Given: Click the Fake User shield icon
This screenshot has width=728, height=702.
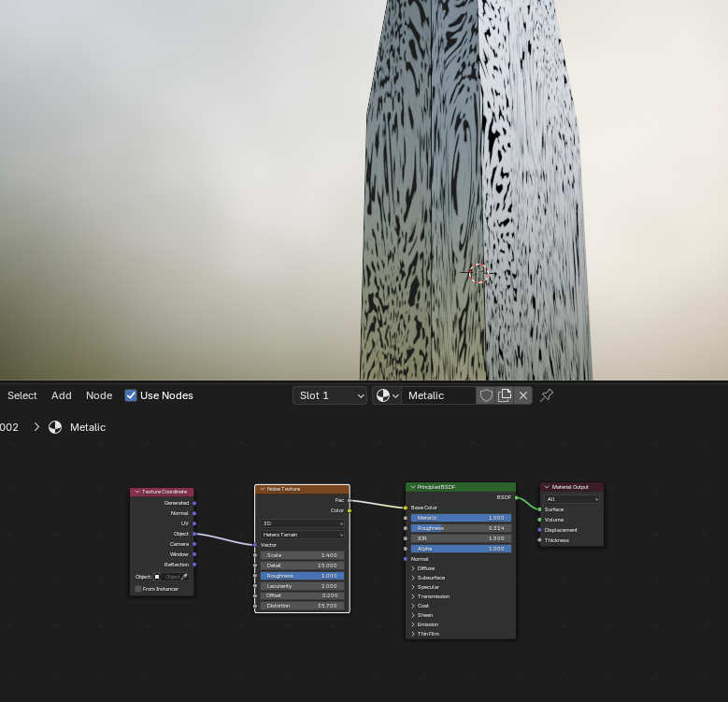Looking at the screenshot, I should click(486, 395).
